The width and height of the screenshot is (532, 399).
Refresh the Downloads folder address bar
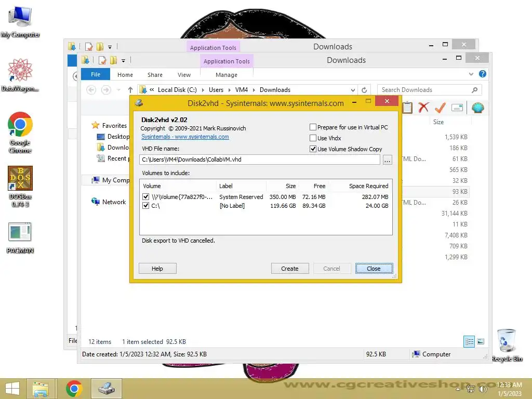click(364, 90)
